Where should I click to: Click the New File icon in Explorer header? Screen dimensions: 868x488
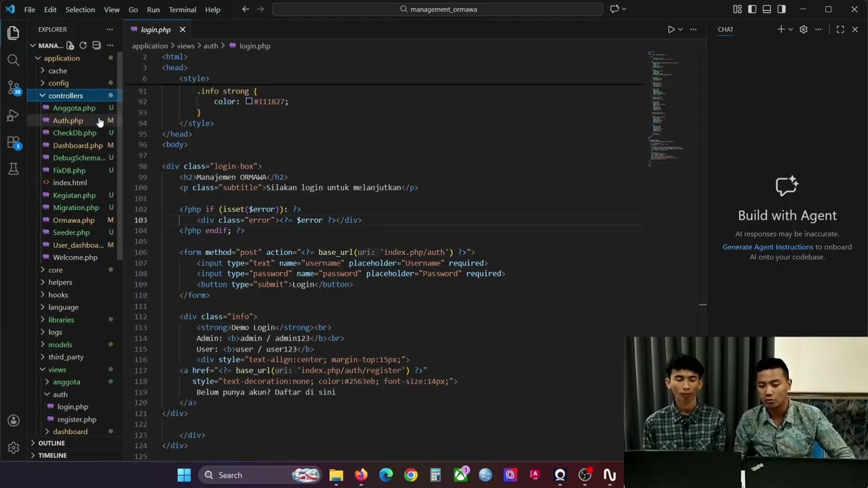pos(70,45)
